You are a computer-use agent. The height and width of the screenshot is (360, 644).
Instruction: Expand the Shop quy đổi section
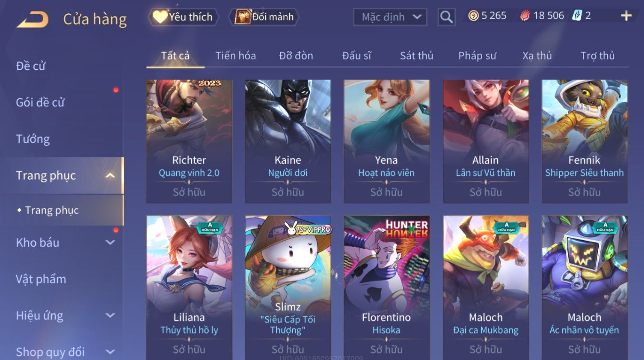click(110, 352)
